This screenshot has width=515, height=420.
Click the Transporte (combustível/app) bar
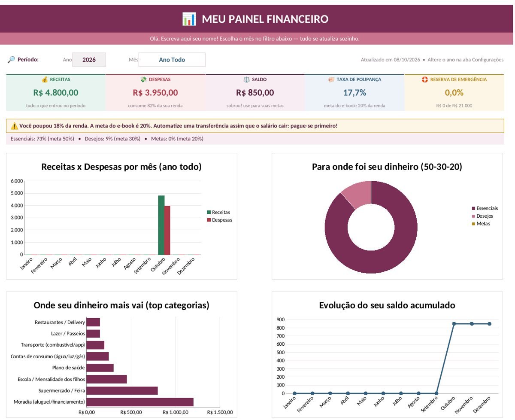95,345
